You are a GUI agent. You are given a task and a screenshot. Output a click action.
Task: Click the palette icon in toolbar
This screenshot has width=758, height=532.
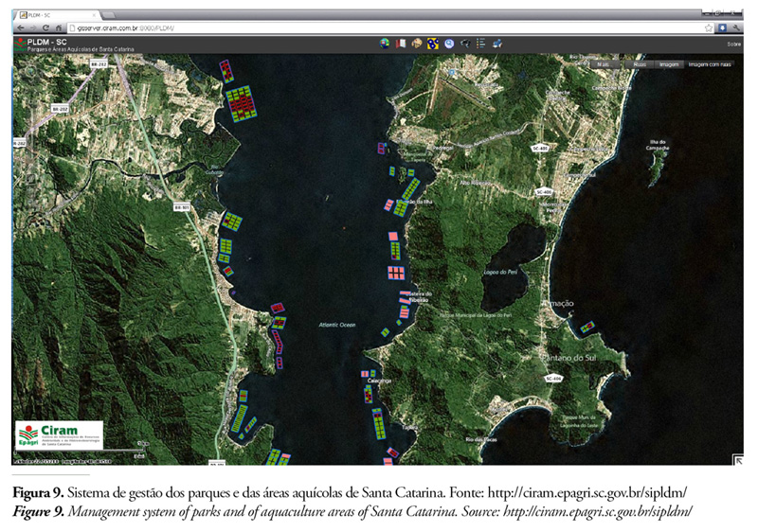click(417, 44)
